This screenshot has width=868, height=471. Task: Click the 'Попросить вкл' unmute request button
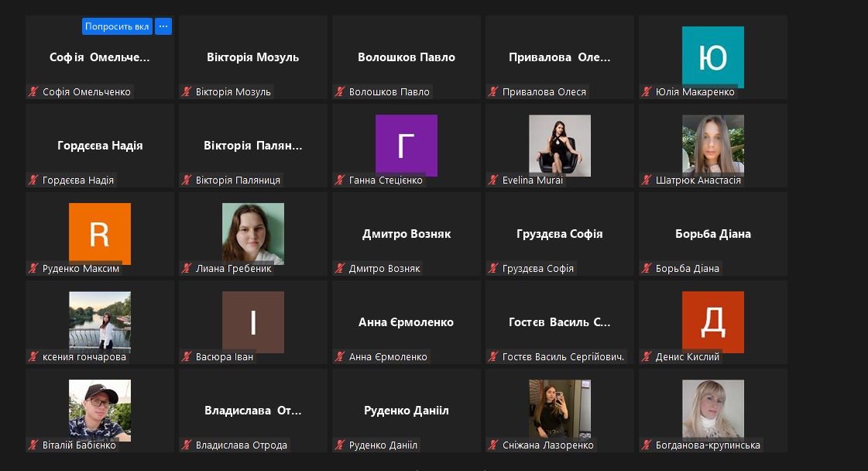coord(116,26)
